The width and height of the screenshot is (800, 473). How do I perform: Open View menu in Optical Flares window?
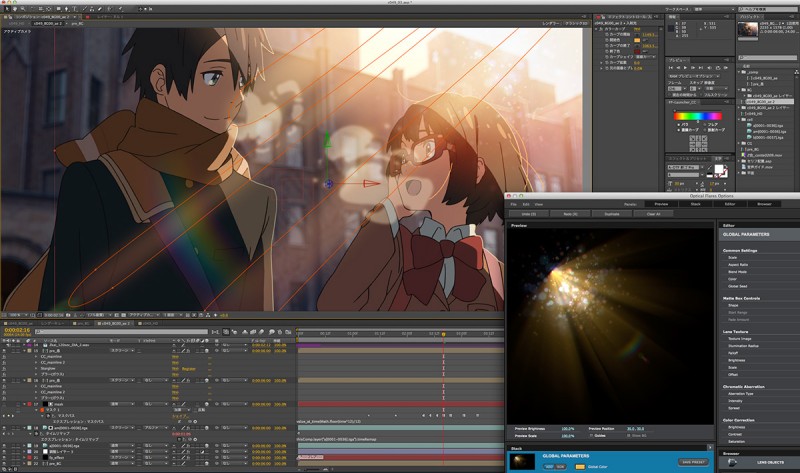pyautogui.click(x=539, y=204)
